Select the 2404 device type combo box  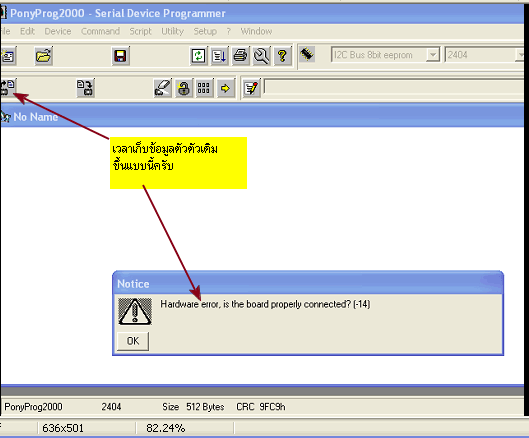pos(484,55)
